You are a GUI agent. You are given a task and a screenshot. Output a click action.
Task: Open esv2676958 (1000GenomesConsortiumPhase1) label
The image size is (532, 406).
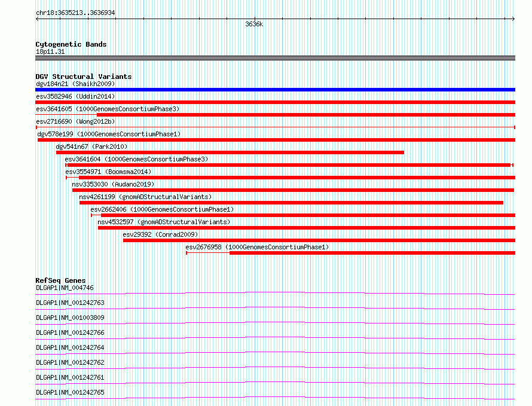point(257,247)
